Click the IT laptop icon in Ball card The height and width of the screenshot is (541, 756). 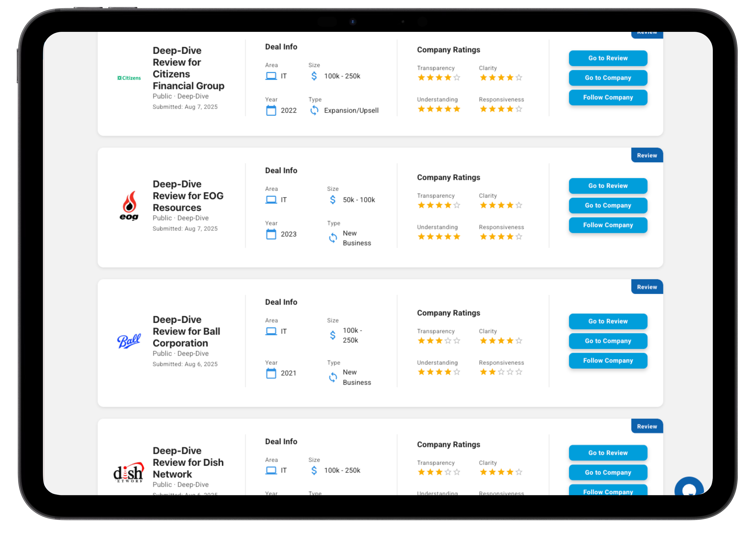271,331
